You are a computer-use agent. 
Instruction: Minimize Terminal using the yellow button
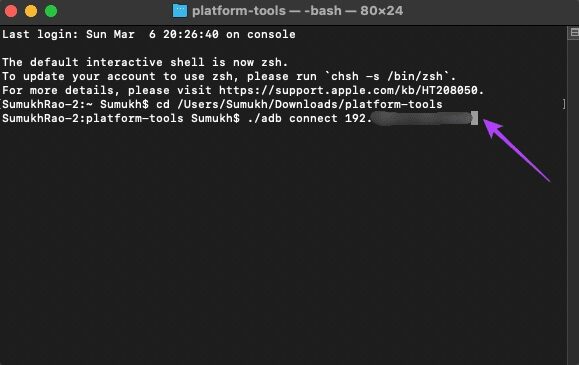(x=31, y=11)
